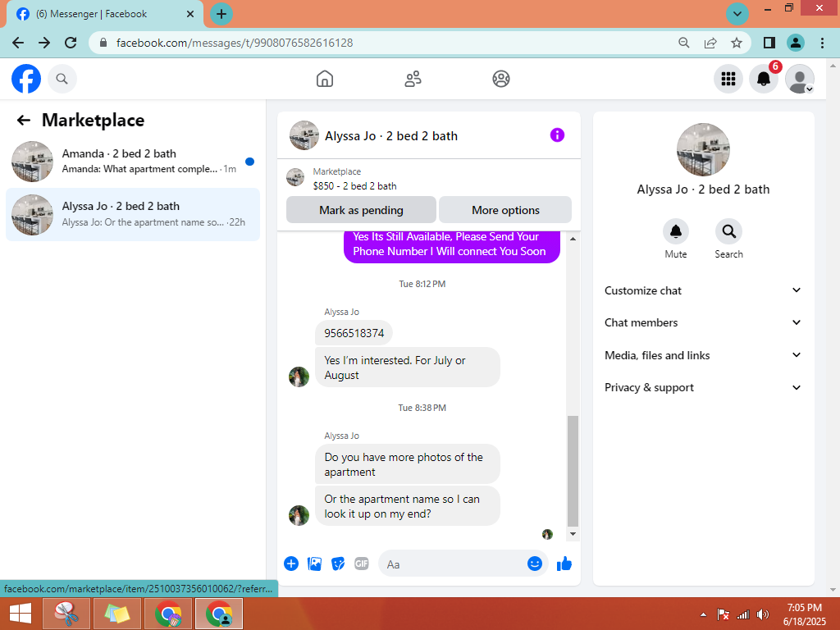Open the tab search dropdown chevron

[737, 14]
